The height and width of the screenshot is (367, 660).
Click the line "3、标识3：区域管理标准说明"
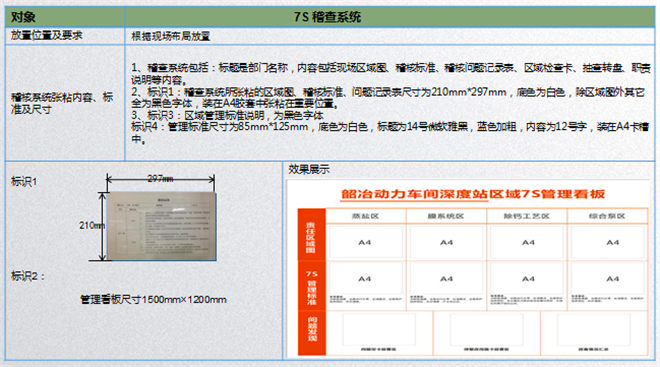pos(227,115)
